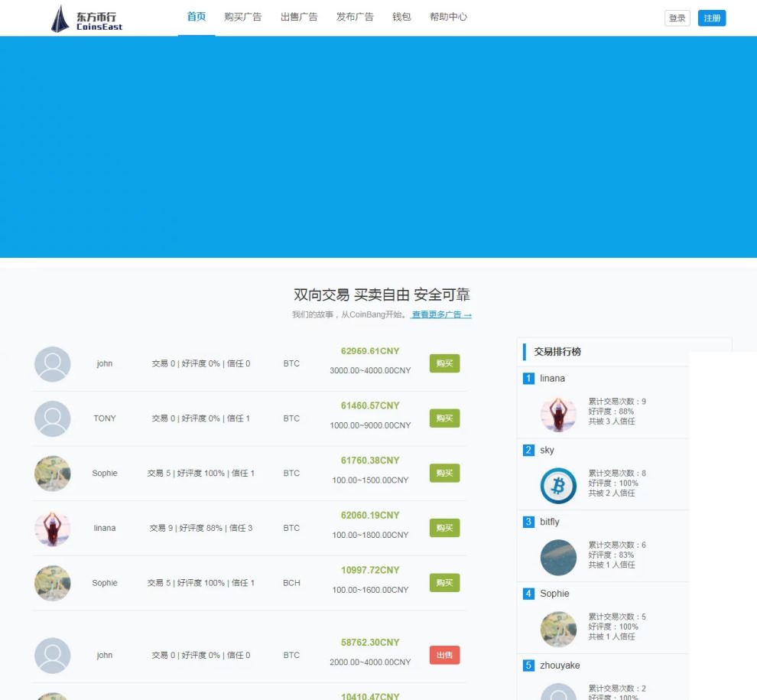Open the 出售广告 menu item
This screenshot has width=757, height=700.
[x=299, y=17]
